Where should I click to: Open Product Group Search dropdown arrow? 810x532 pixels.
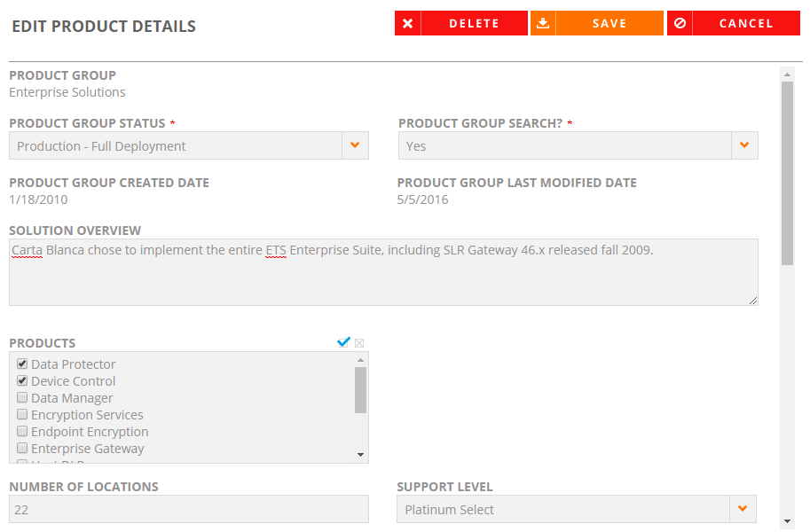point(744,145)
